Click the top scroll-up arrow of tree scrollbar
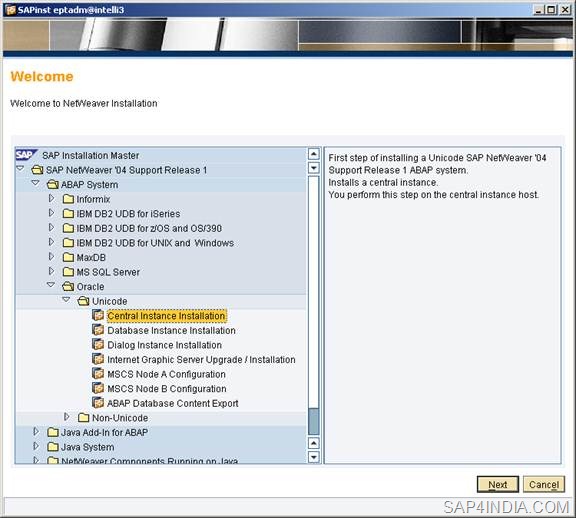 coord(313,154)
